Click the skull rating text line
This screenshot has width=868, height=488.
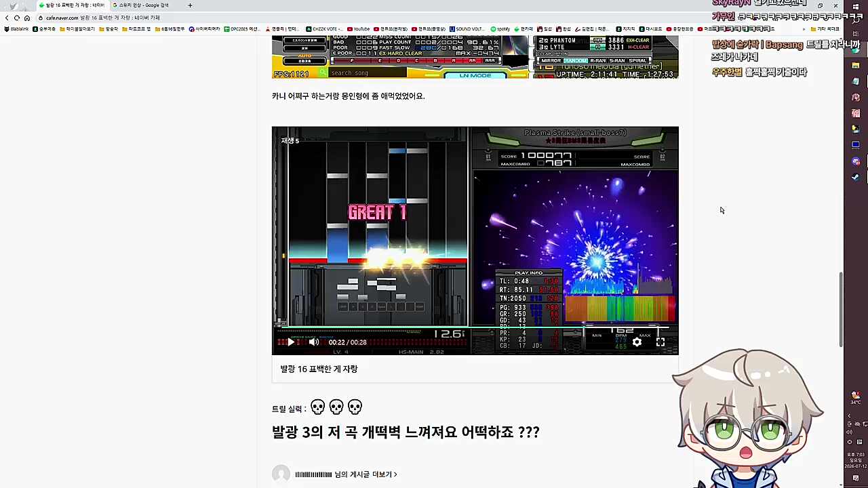coord(317,407)
